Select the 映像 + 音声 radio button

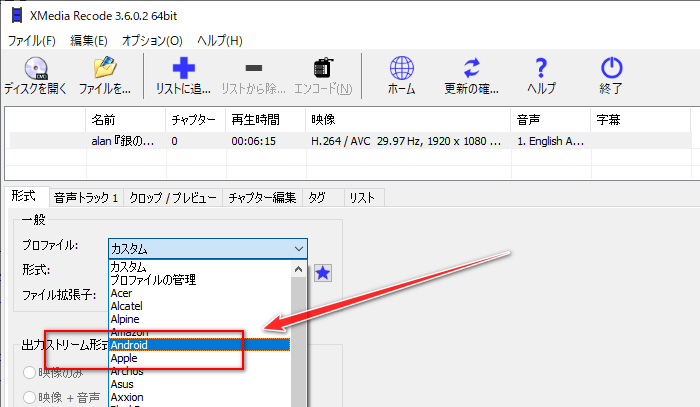pos(29,397)
